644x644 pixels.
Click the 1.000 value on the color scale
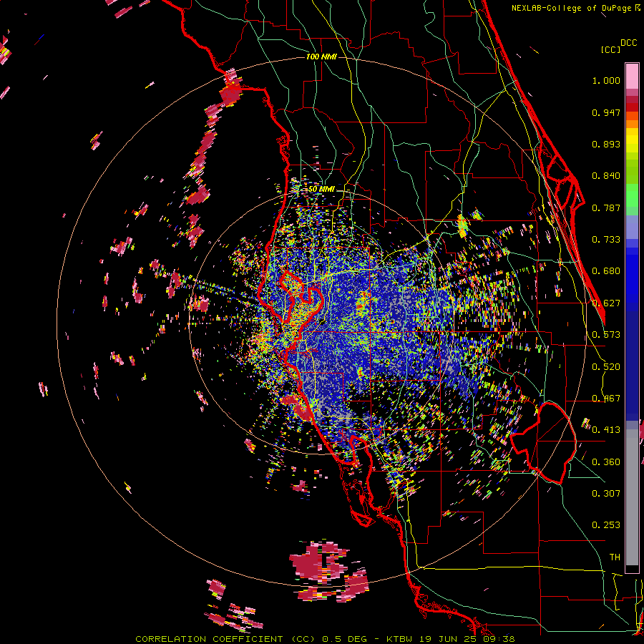click(x=606, y=80)
